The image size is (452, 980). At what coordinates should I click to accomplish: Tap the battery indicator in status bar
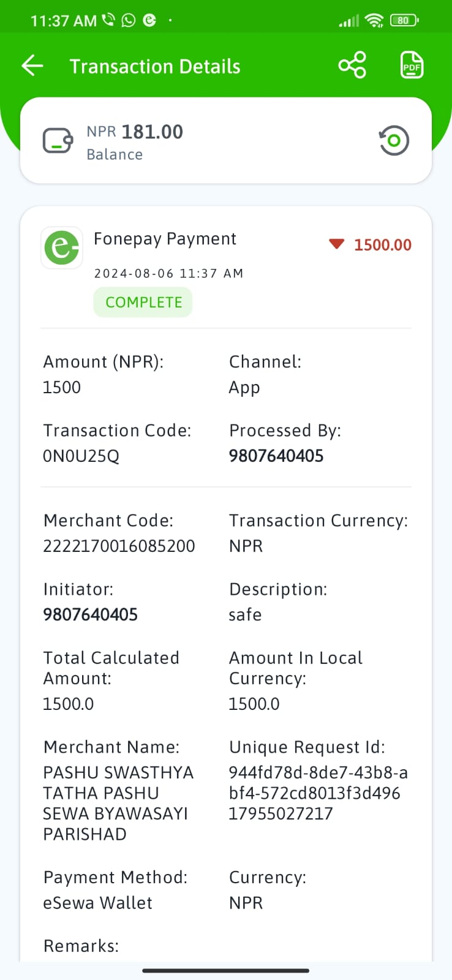coord(404,20)
